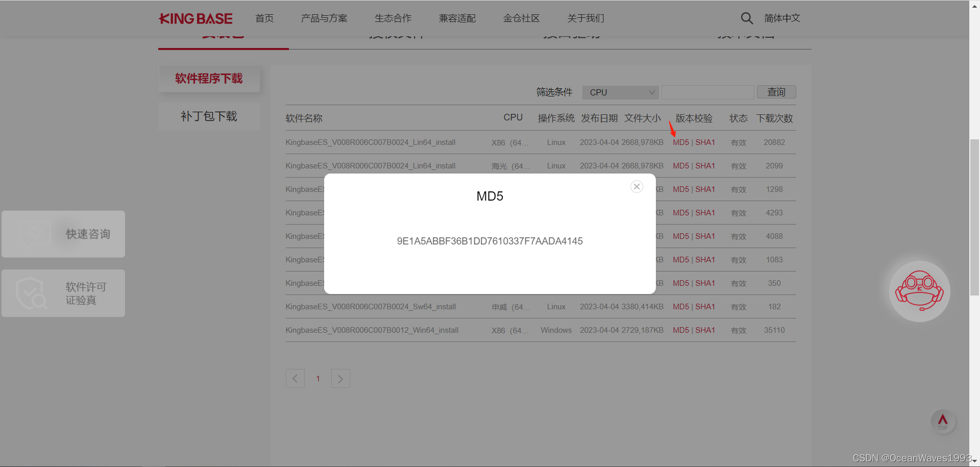Select page number 1
This screenshot has width=980, height=467.
pos(318,379)
